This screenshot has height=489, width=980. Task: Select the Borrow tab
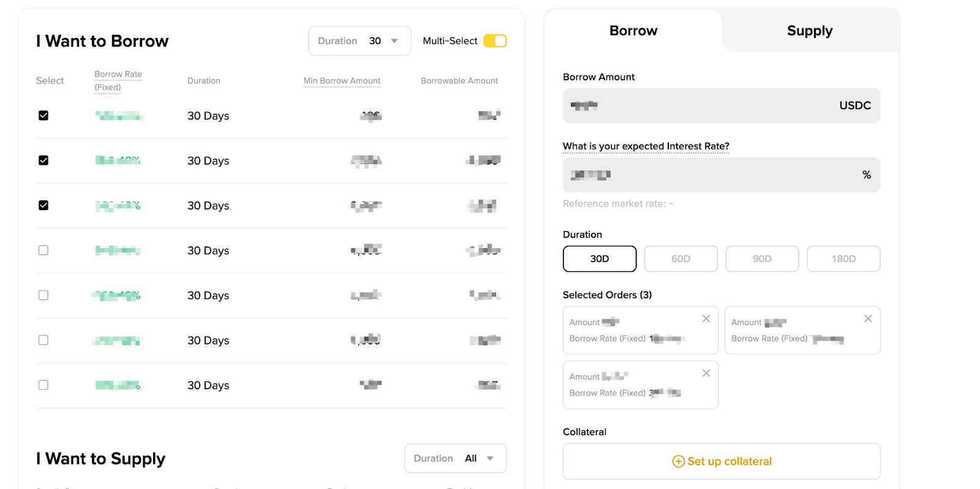tap(633, 31)
